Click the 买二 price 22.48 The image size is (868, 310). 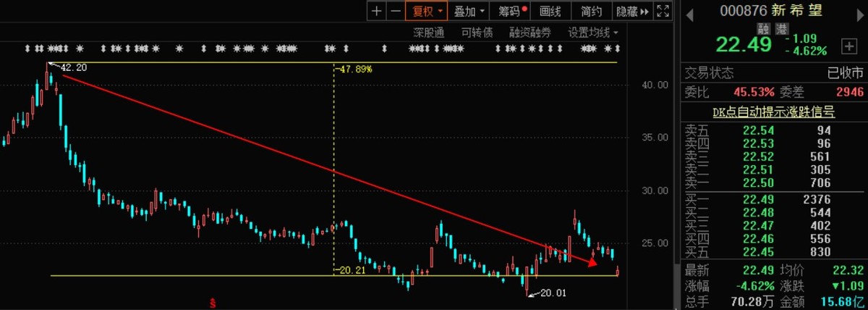point(759,213)
